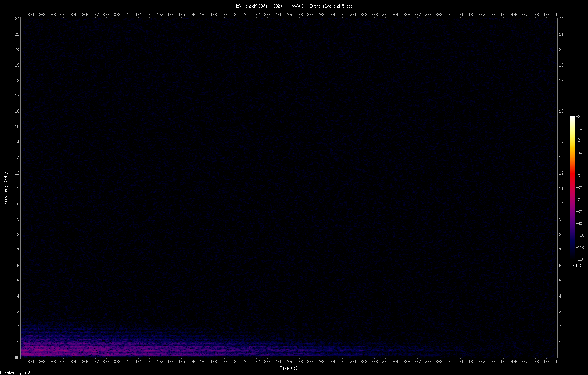Screen dimensions: 588x375
Task: Click the "-90" legend value
Action: click(579, 224)
